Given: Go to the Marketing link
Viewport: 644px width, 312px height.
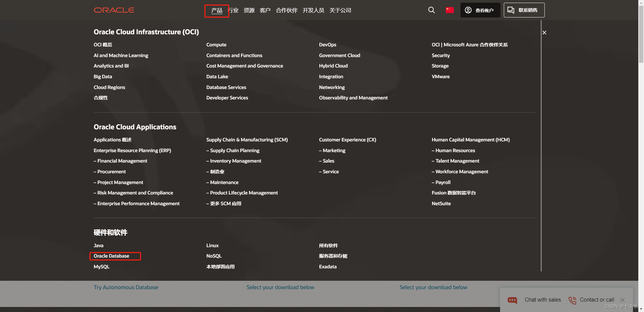Looking at the screenshot, I should click(332, 150).
